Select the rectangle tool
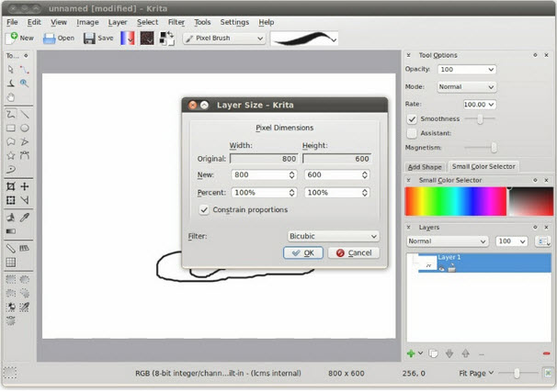The image size is (557, 392). pyautogui.click(x=11, y=128)
